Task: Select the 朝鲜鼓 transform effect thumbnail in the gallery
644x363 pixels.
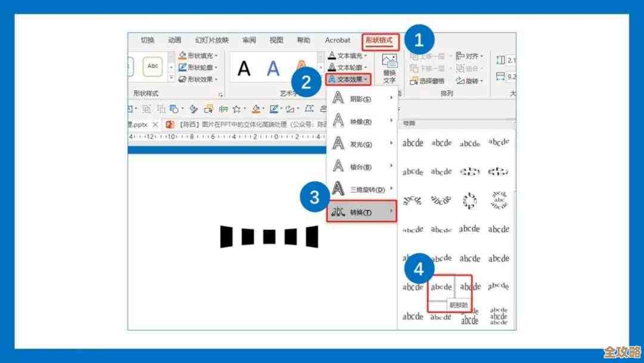Action: click(x=442, y=287)
